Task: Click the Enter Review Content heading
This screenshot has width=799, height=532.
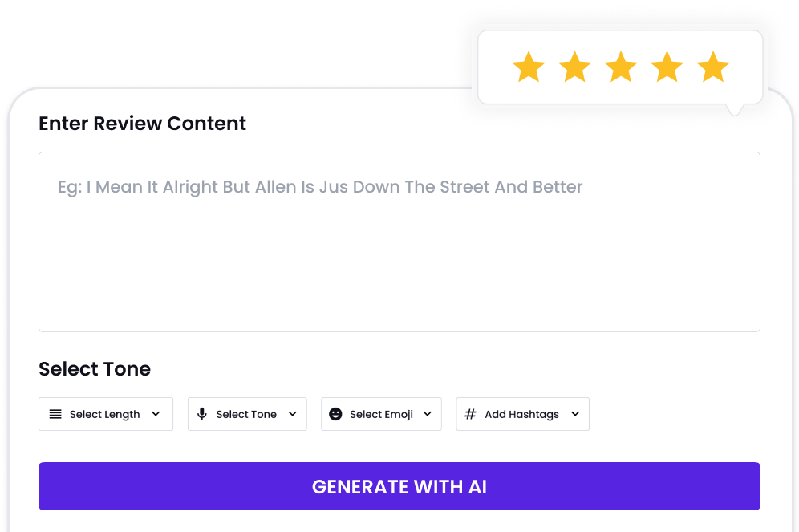Action: 142,124
